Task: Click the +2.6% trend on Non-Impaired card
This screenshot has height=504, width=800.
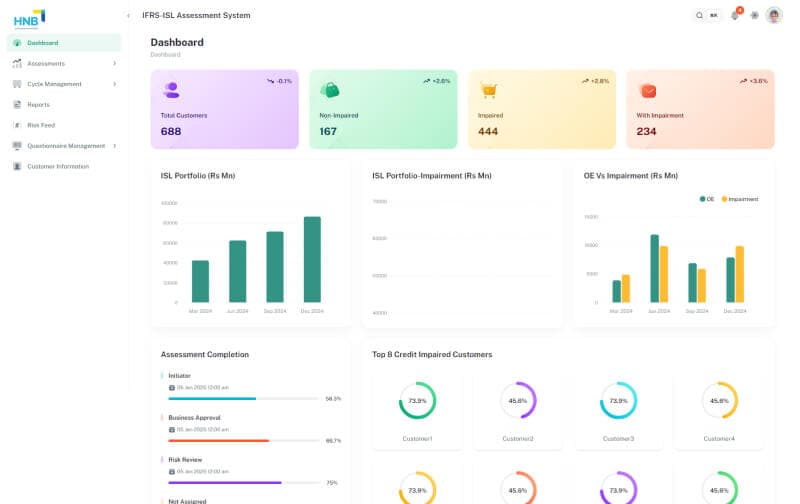Action: coord(437,81)
